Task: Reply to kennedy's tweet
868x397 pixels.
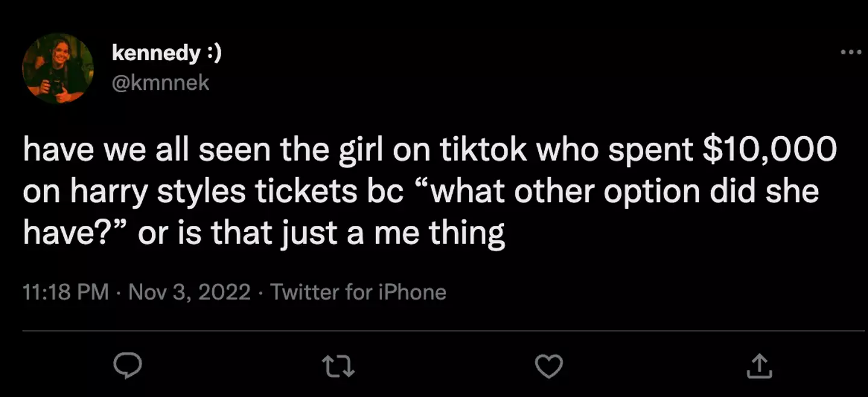Action: (127, 365)
